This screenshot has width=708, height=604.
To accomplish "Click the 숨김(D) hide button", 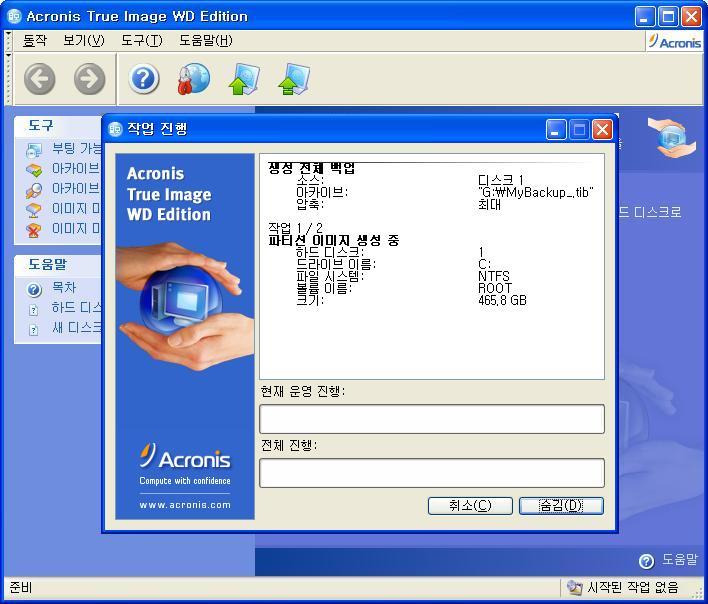I will (x=561, y=506).
